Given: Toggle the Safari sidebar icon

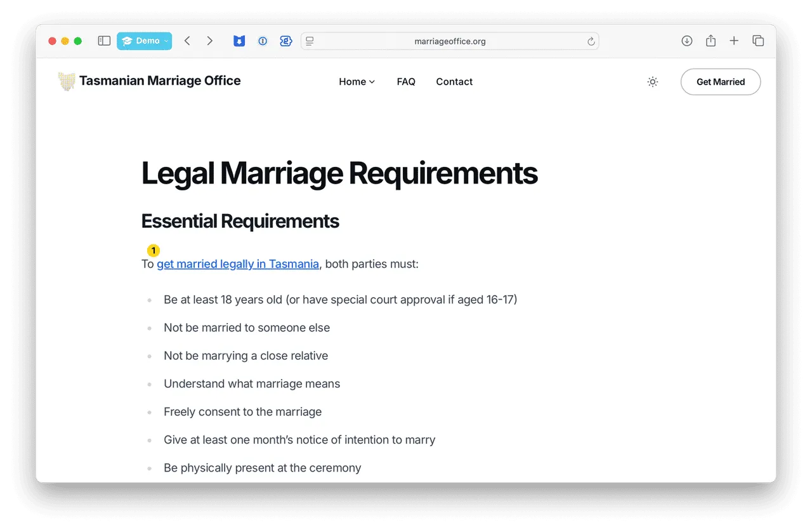Looking at the screenshot, I should click(x=104, y=41).
